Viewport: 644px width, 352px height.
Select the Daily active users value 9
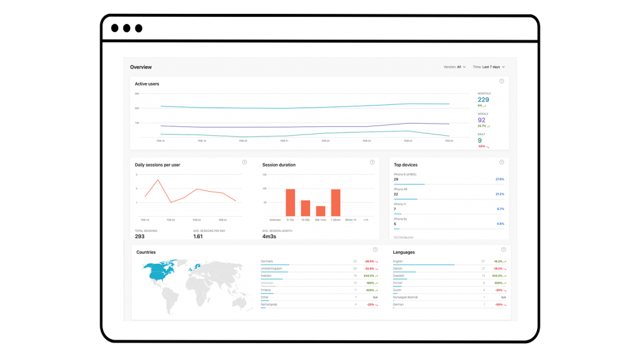(480, 141)
